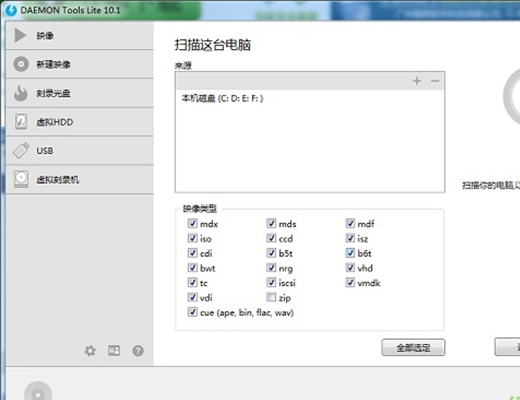Toggle the tc checkbox

coord(192,282)
